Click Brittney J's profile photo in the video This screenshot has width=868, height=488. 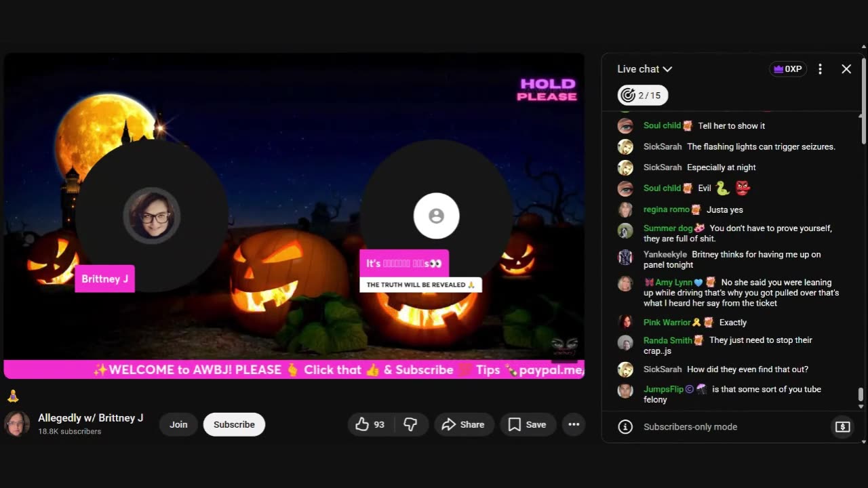coord(151,216)
